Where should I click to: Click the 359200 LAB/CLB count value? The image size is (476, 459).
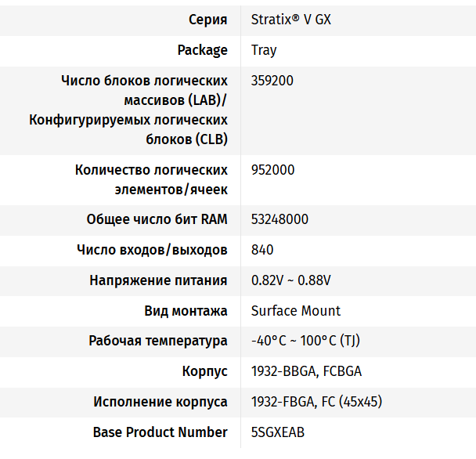click(272, 81)
